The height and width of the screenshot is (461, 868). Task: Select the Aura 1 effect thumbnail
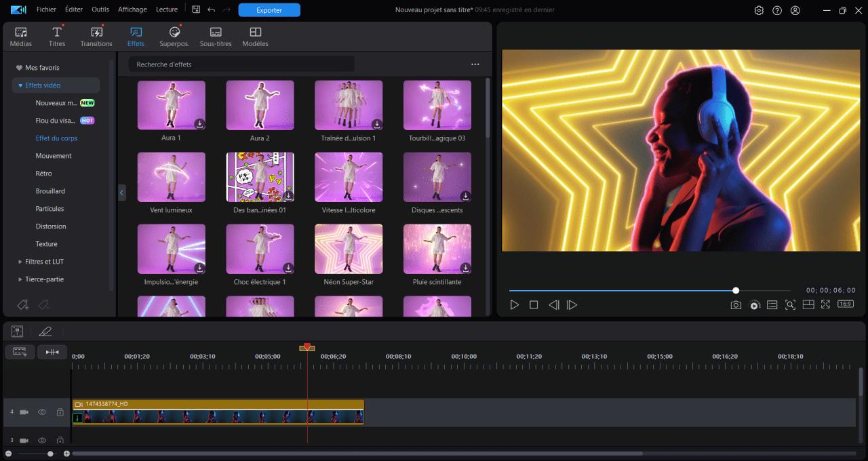(172, 105)
